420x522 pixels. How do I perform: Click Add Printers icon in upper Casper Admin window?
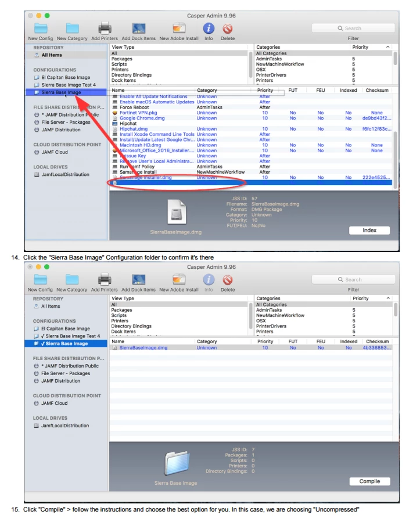pyautogui.click(x=105, y=28)
